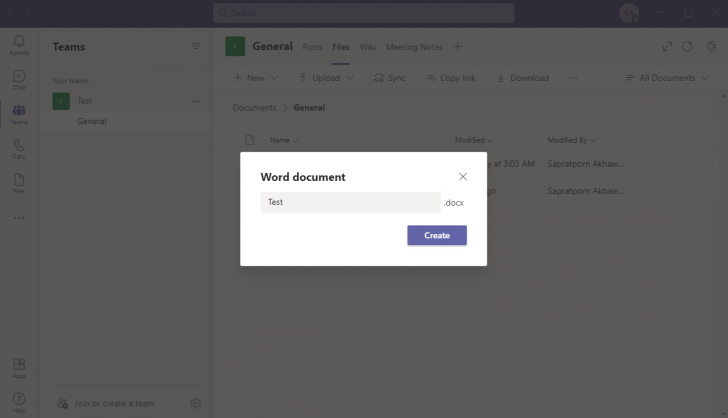728x418 pixels.
Task: Sort by the Modified By column
Action: [571, 140]
